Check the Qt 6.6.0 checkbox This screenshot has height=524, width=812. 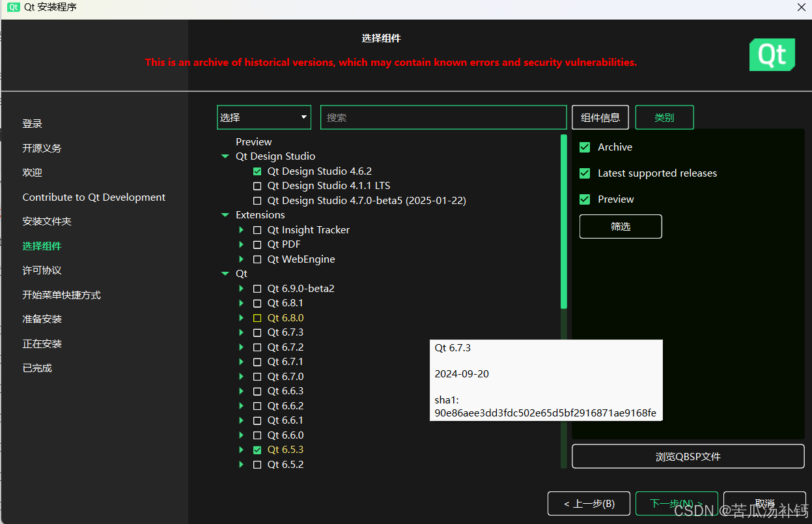click(x=257, y=435)
